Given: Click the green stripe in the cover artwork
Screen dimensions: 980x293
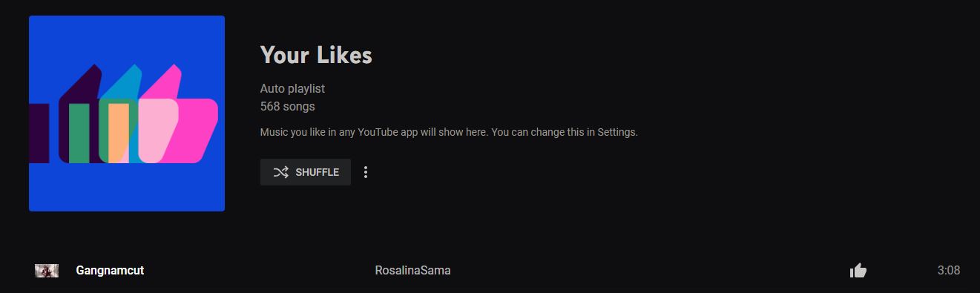Looking at the screenshot, I should click(79, 134).
